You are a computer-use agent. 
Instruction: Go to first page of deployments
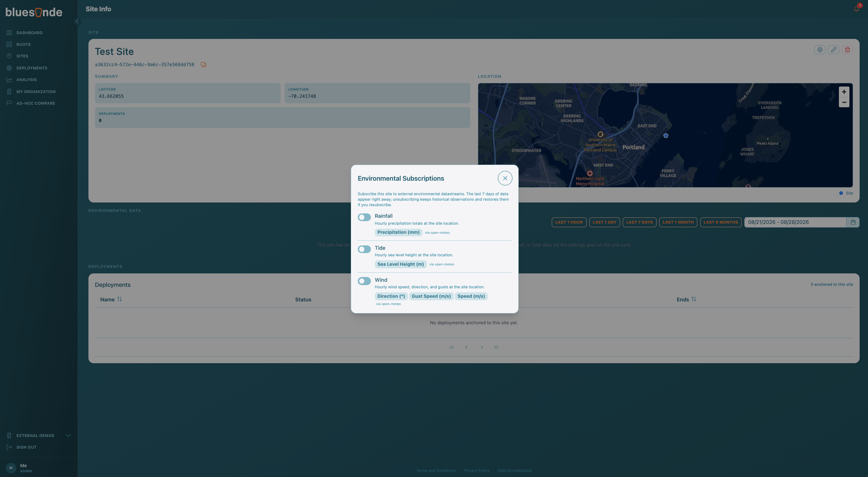tap(451, 347)
